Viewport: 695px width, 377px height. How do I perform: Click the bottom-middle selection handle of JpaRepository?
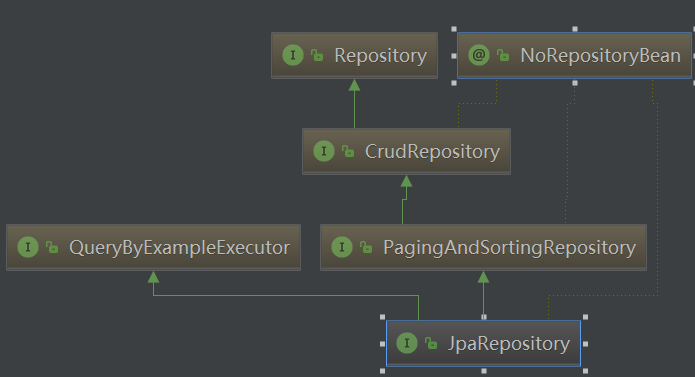[484, 371]
